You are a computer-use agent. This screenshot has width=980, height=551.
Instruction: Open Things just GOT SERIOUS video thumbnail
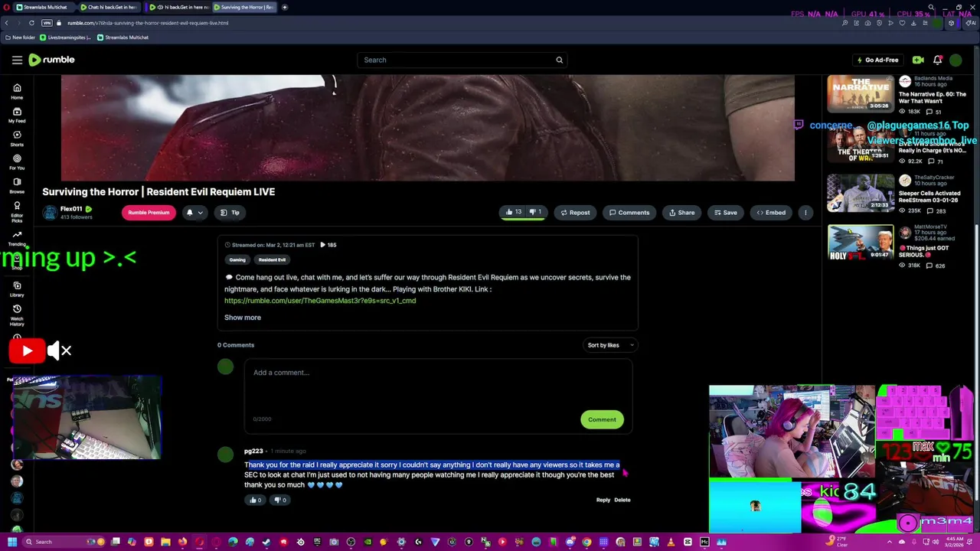click(x=860, y=243)
